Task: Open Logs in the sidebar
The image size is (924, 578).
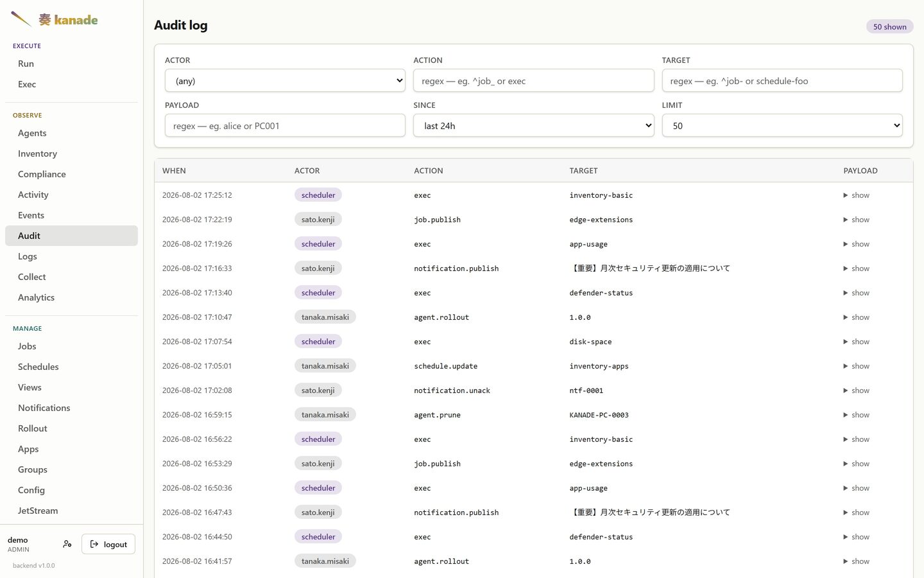Action: 71,256
